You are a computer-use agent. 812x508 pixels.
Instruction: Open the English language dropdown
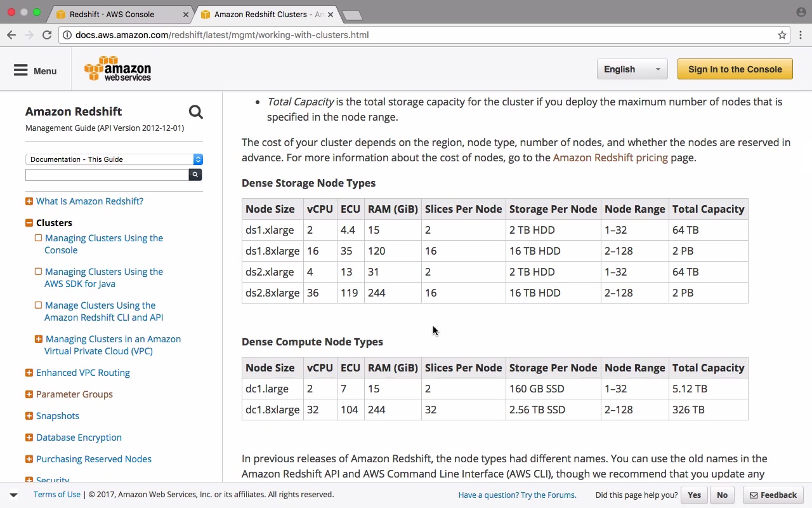(632, 69)
